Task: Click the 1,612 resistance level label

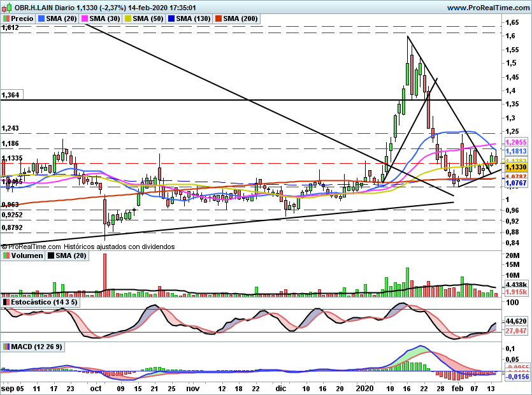Action: (x=10, y=28)
